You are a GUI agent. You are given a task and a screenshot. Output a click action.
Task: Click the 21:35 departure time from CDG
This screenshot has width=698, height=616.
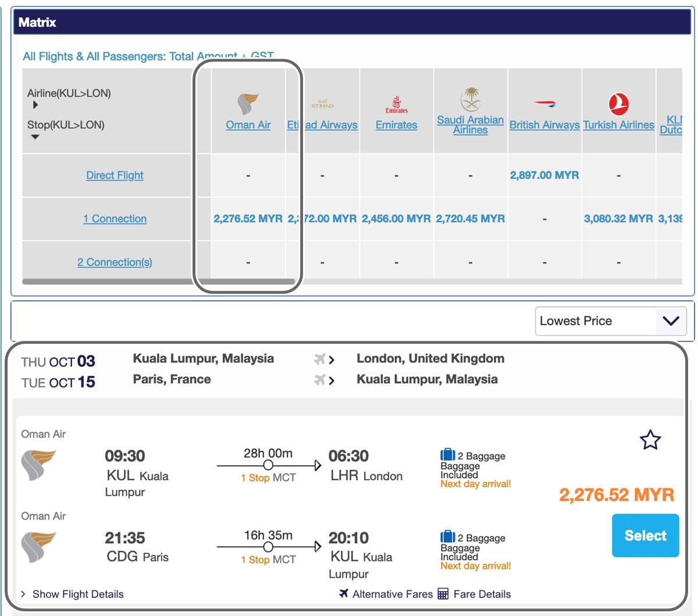point(125,538)
